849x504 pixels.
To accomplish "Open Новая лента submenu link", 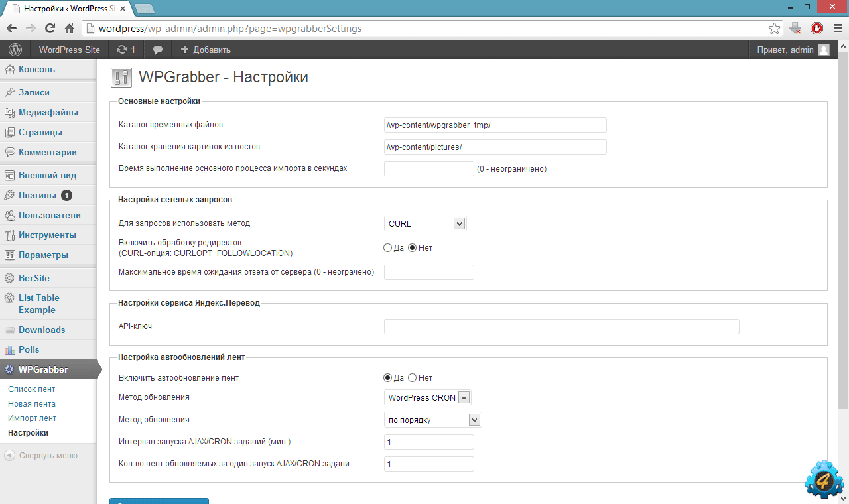I will (x=31, y=404).
